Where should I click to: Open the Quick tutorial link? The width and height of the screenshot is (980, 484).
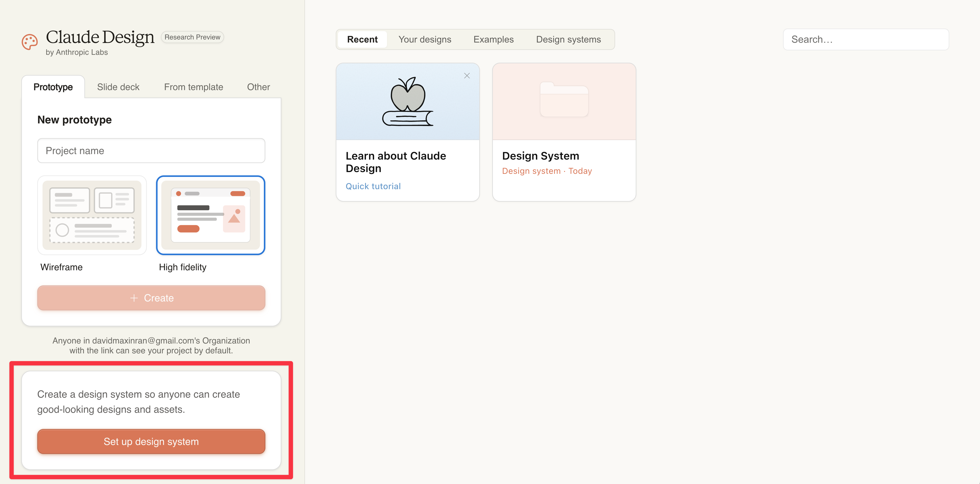[373, 186]
